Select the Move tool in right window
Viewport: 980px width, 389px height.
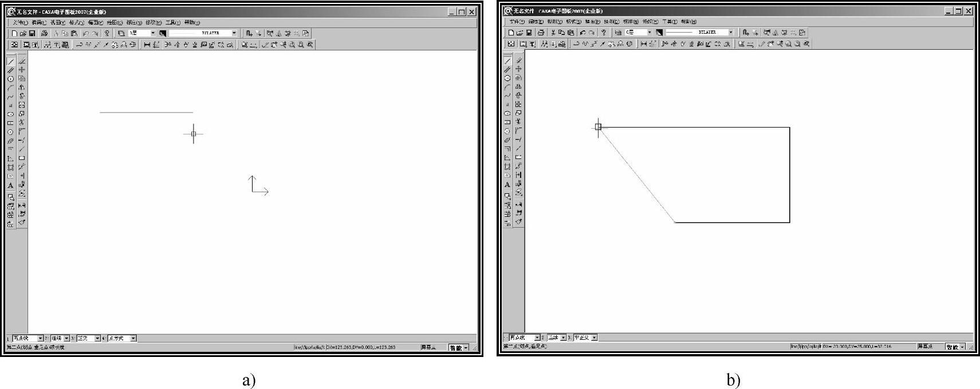(x=518, y=69)
